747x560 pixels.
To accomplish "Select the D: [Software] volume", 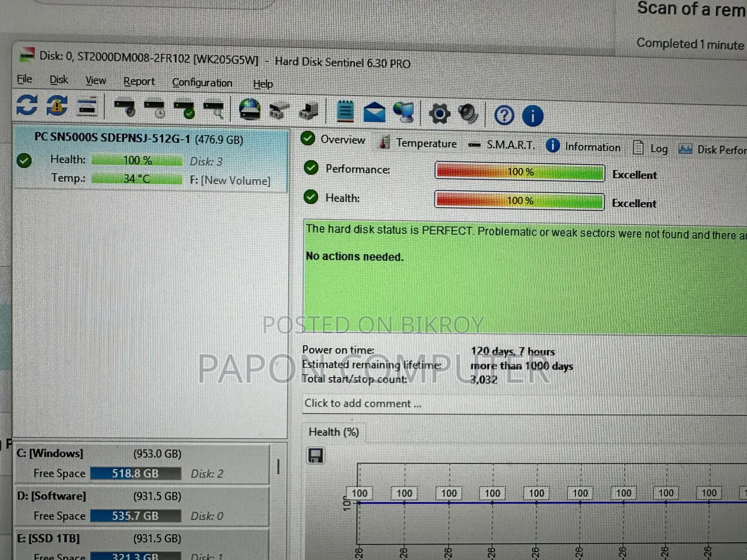I will (142, 507).
